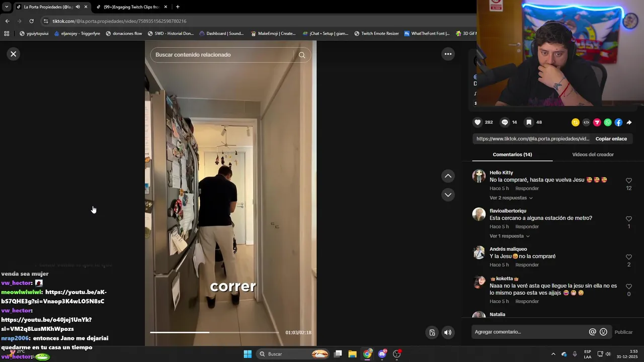Go back in browser
Screen dimensions: 644x362
7,21
